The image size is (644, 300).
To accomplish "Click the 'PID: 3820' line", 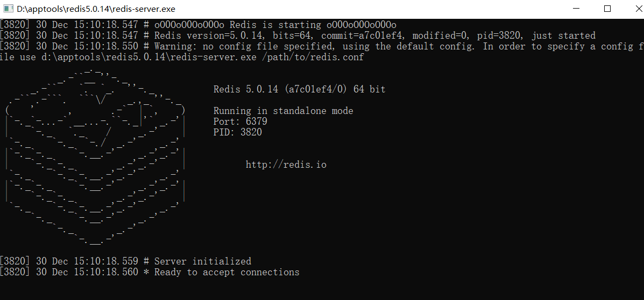I will click(237, 132).
